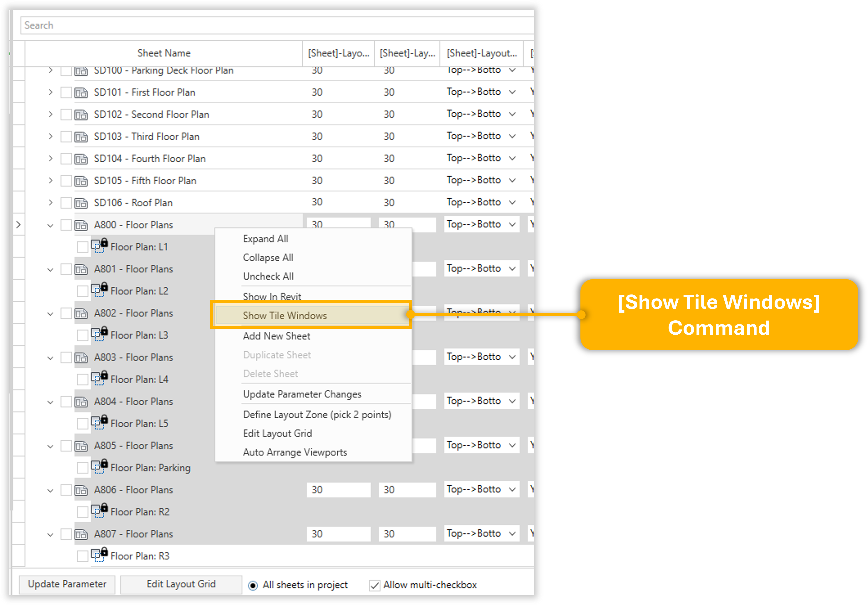
Task: Choose Show Tile Windows from context menu
Action: tap(285, 316)
